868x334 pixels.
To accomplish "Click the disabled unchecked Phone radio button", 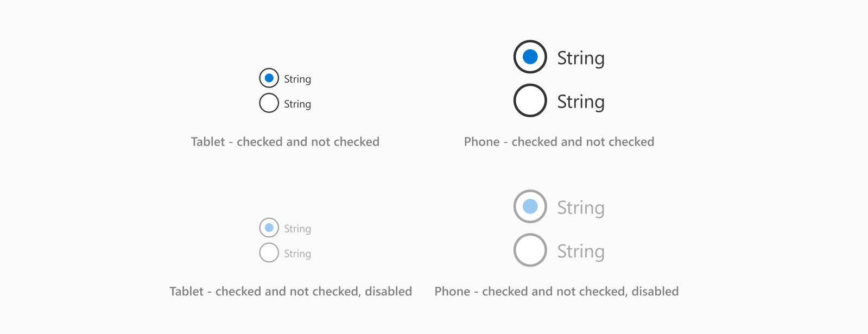I will (x=530, y=250).
